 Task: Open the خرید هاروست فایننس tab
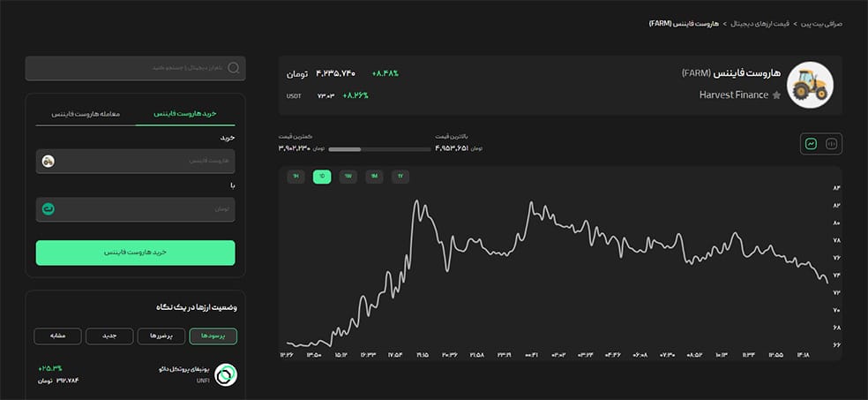click(185, 114)
